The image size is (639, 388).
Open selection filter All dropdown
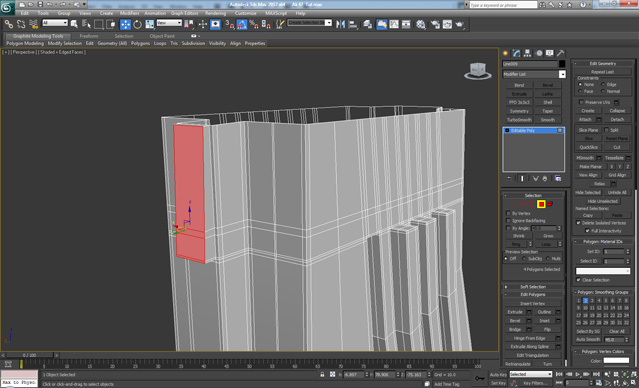pyautogui.click(x=55, y=23)
